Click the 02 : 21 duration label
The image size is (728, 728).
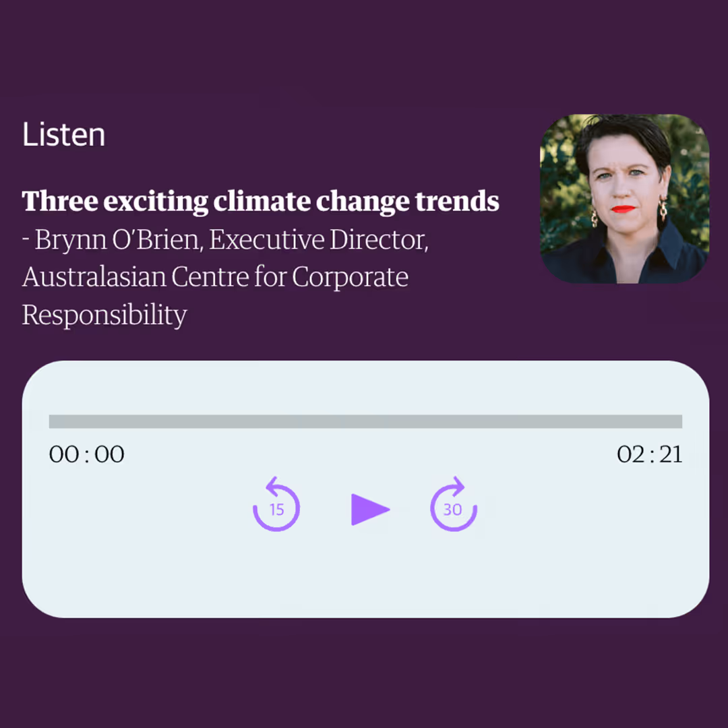[x=650, y=454]
